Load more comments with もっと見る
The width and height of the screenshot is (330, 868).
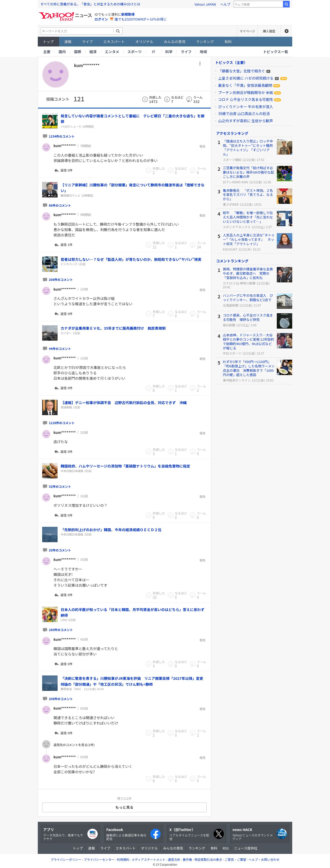[x=124, y=807]
